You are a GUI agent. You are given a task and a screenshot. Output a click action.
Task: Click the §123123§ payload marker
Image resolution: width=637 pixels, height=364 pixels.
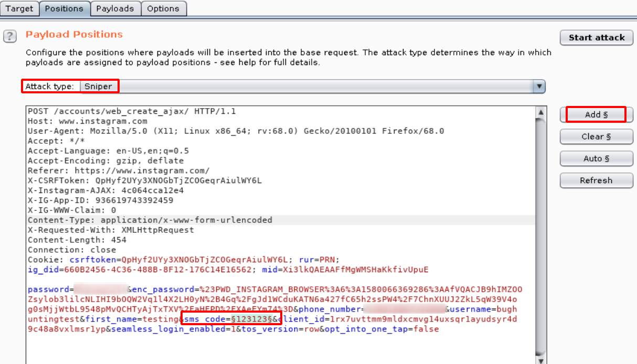pos(252,319)
